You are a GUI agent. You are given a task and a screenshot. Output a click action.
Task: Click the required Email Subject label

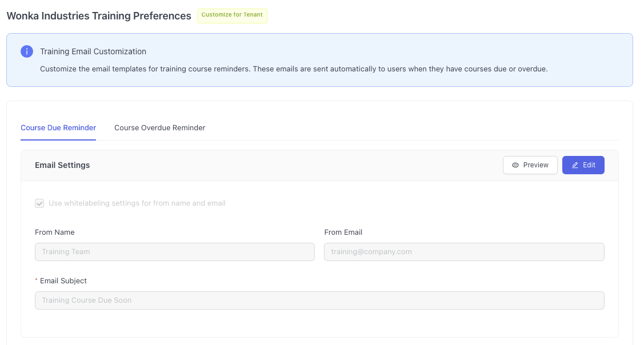click(x=63, y=281)
